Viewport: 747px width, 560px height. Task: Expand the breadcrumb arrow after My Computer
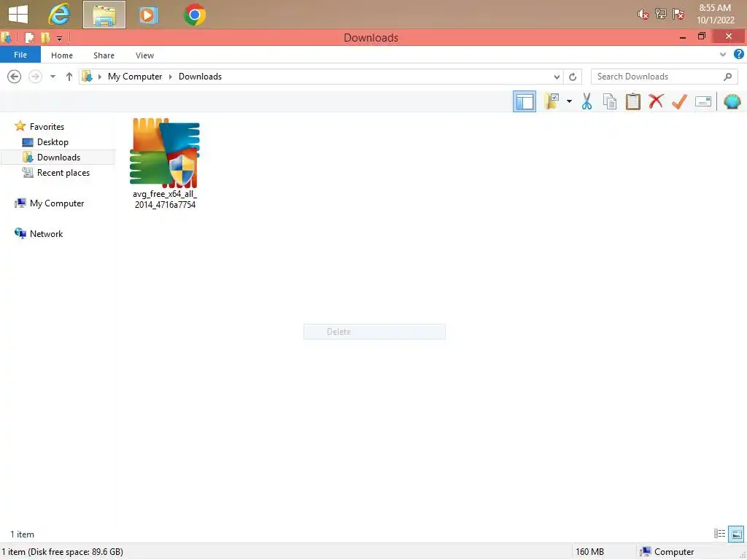[170, 77]
